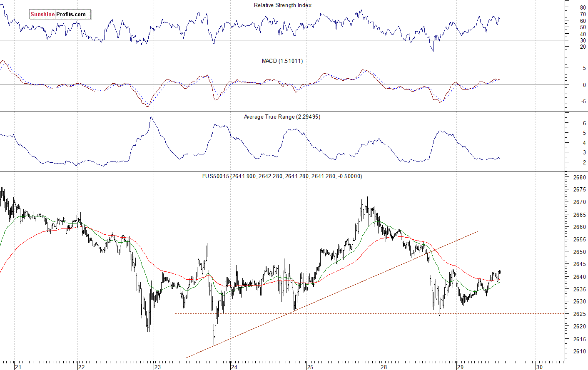Click the 2625 price axis label
This screenshot has width=588, height=370.
pyautogui.click(x=580, y=314)
